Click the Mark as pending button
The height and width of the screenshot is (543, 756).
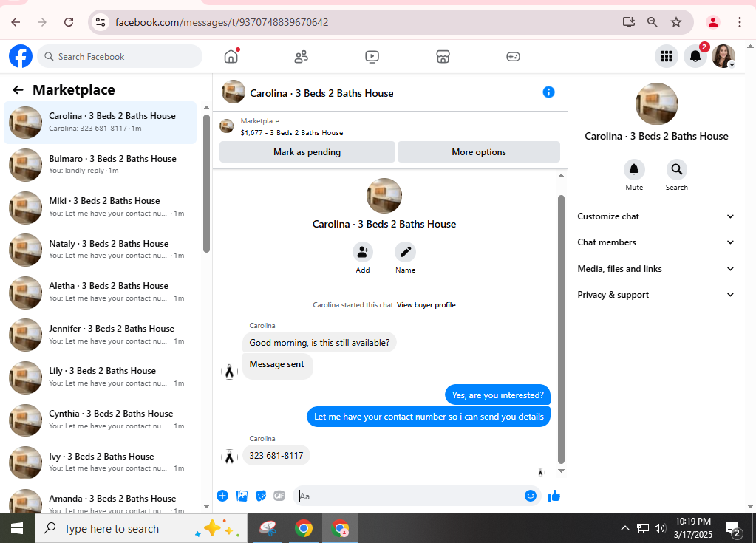[x=307, y=152]
